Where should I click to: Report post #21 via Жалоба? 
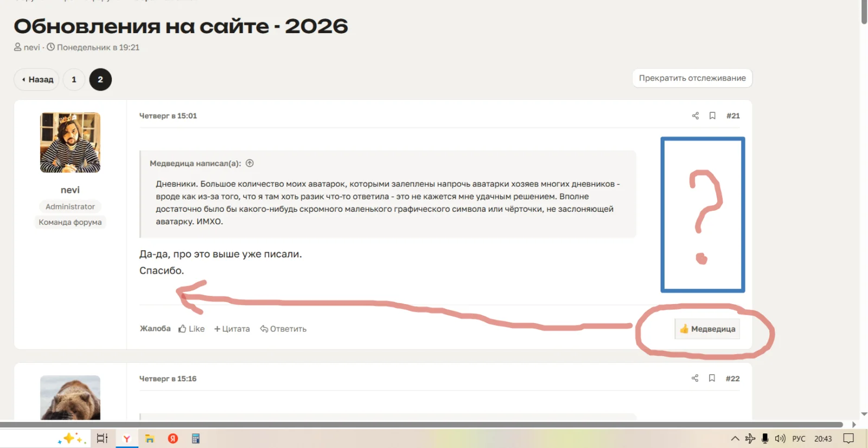pyautogui.click(x=155, y=329)
